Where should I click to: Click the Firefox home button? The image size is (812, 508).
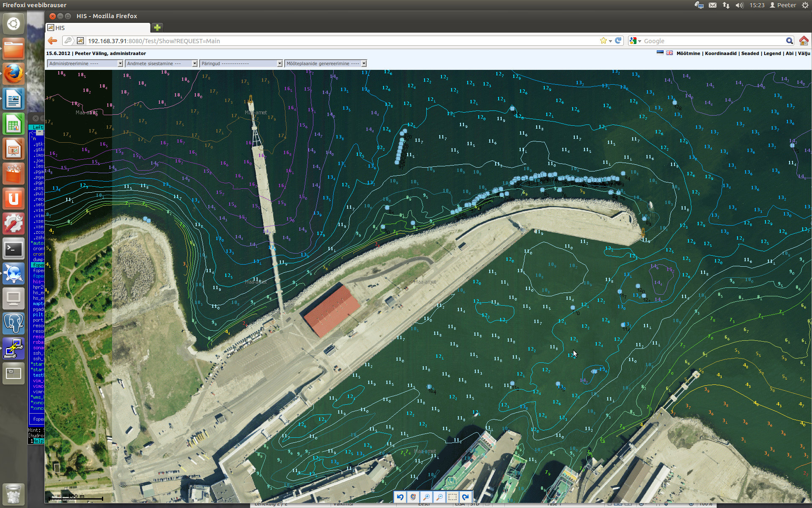coord(804,41)
